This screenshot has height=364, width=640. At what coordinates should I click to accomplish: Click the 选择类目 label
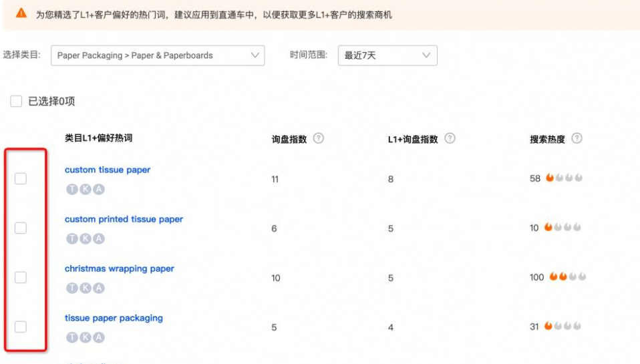tap(21, 55)
